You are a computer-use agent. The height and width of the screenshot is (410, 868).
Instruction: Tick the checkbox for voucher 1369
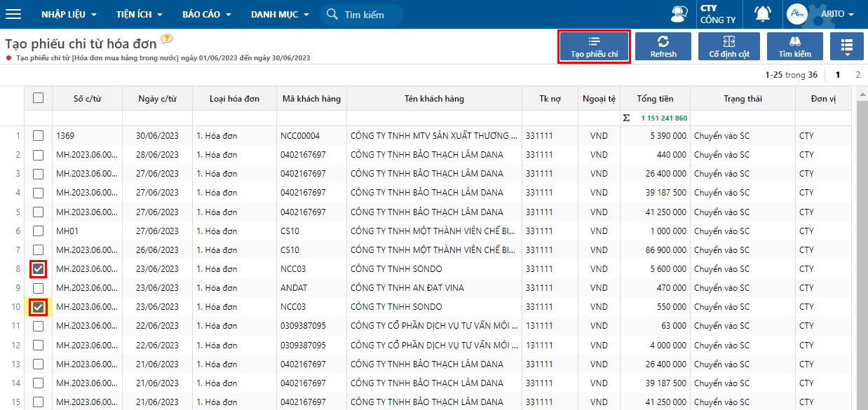[x=39, y=136]
